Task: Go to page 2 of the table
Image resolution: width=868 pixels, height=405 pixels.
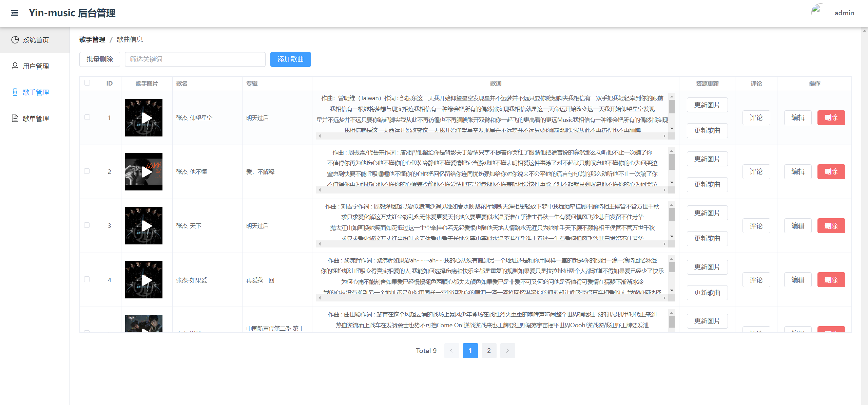Action: (x=489, y=351)
